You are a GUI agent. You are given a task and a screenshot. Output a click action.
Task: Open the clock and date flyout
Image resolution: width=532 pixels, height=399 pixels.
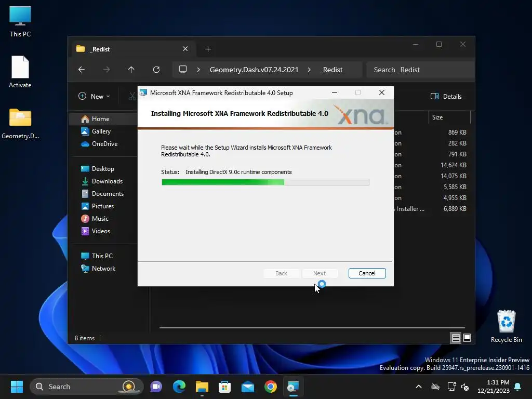(494, 387)
